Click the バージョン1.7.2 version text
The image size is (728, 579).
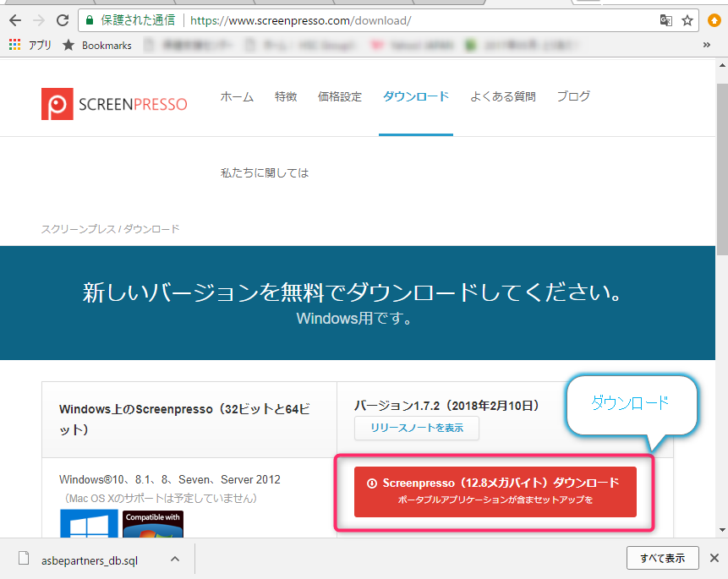[x=446, y=406]
